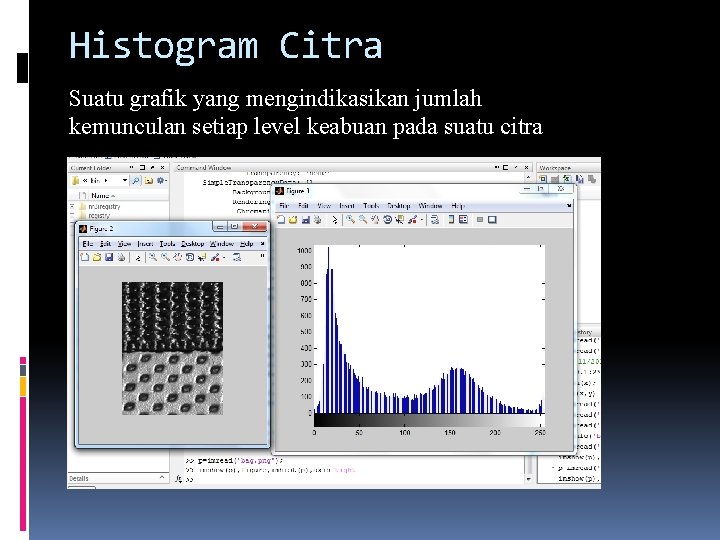Click Open File icon in Figure 1 toolbar

[x=293, y=220]
